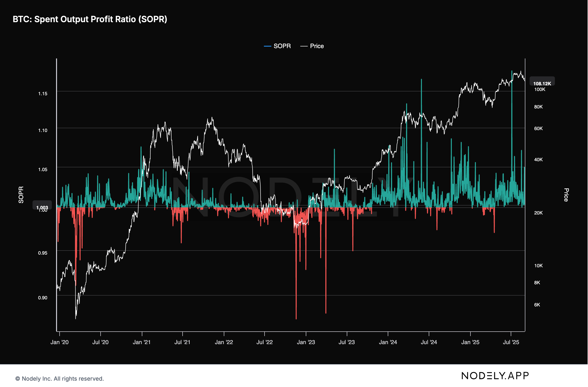
Task: Click the Jul '20 x-axis tick label
Action: [100, 342]
